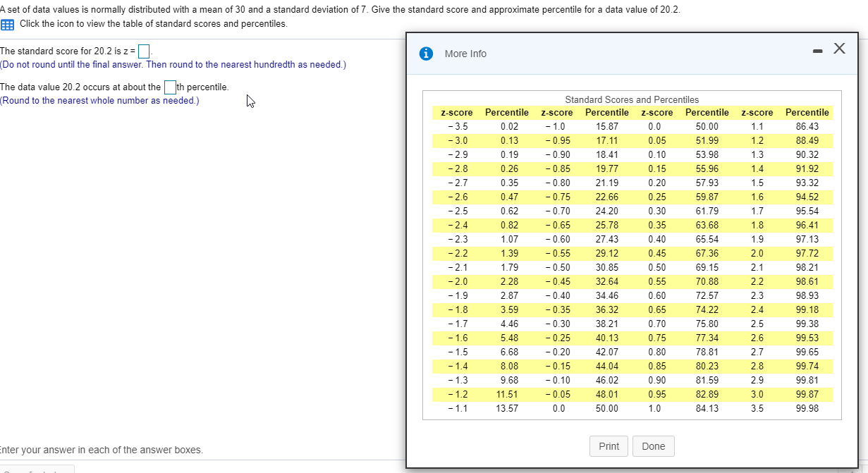Click the blue table icon to view standard scores
The width and height of the screenshot is (868, 473).
[7, 25]
